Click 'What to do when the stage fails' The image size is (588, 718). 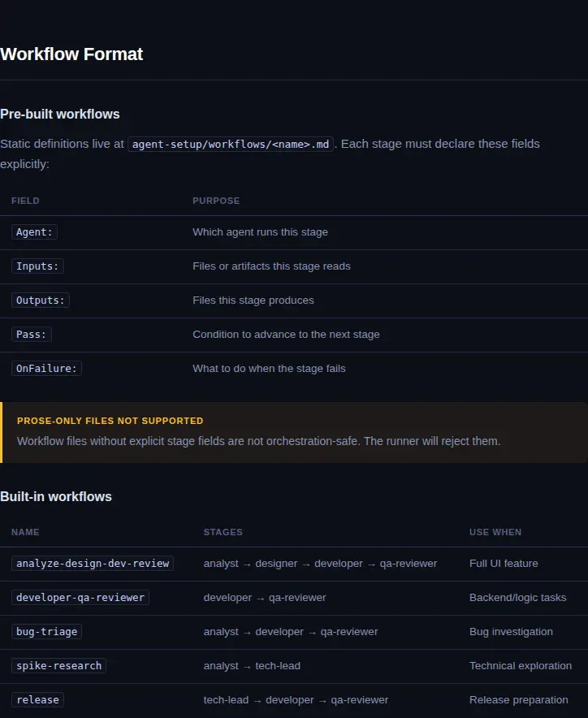(x=270, y=369)
